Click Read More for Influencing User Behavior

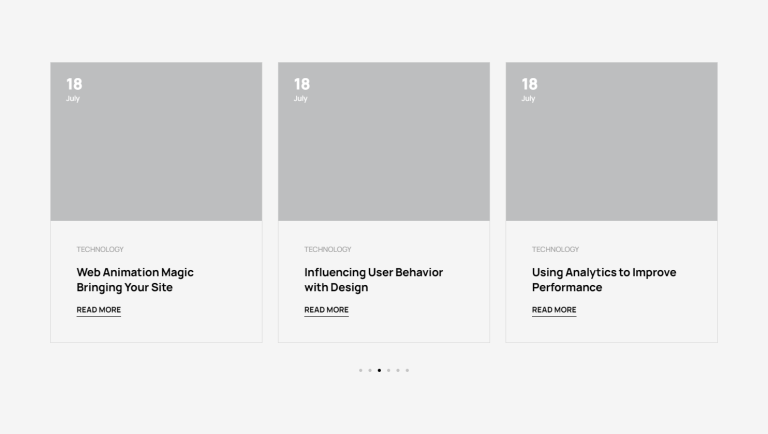(x=326, y=310)
